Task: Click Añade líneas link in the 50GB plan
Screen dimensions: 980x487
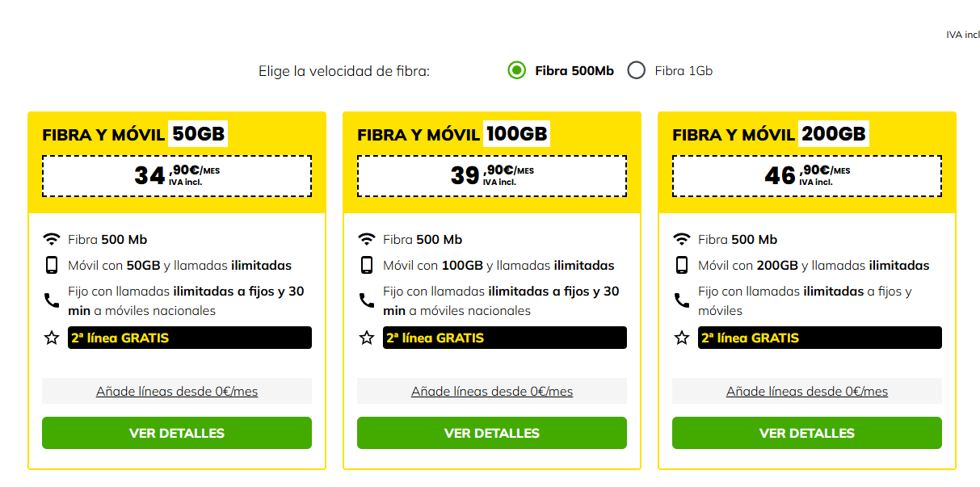Action: click(177, 392)
